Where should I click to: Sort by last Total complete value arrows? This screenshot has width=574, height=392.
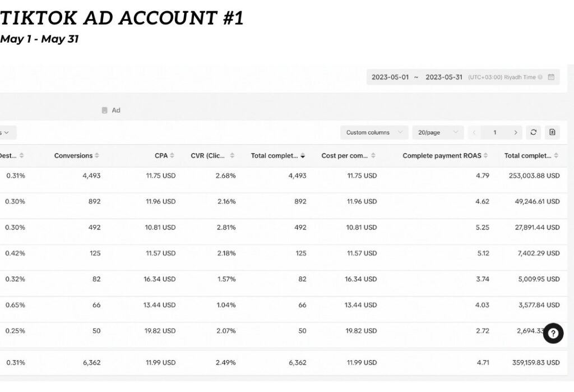tap(556, 156)
